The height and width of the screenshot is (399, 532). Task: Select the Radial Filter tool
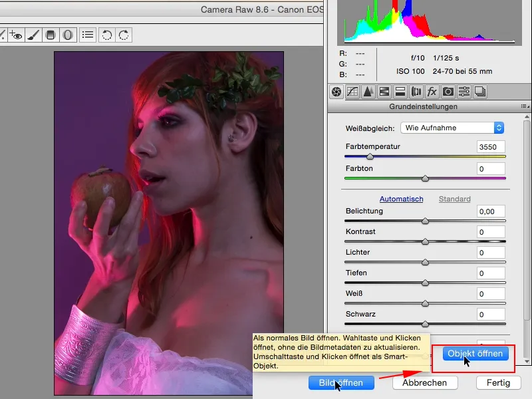coord(68,35)
